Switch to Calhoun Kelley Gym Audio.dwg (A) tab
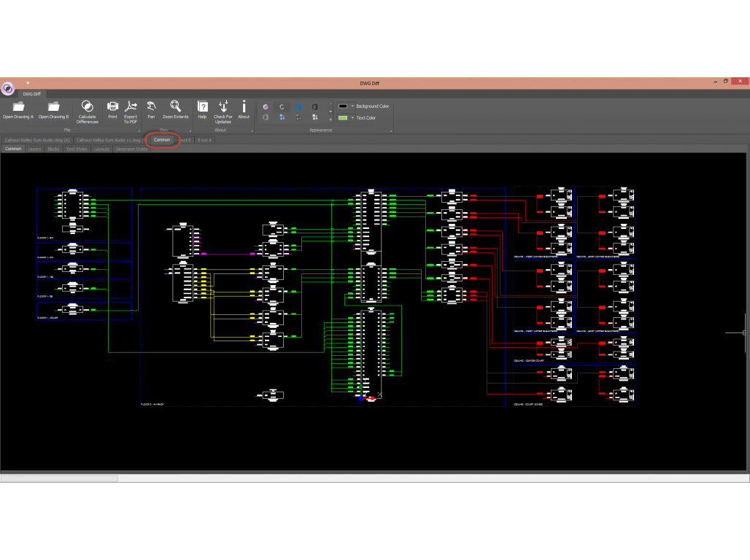 (37, 140)
